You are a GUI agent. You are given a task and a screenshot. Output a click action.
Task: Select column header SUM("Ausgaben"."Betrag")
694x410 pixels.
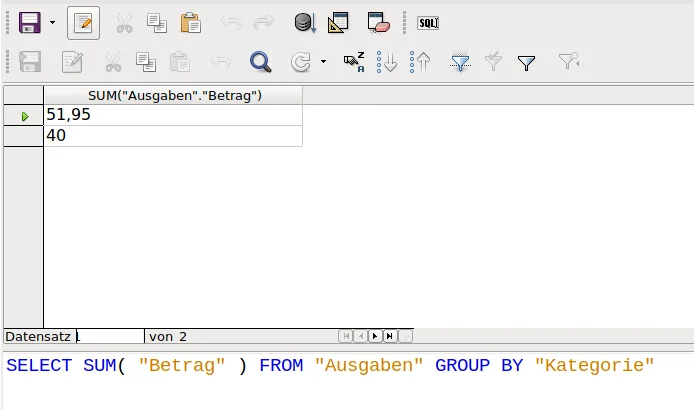[x=173, y=95]
